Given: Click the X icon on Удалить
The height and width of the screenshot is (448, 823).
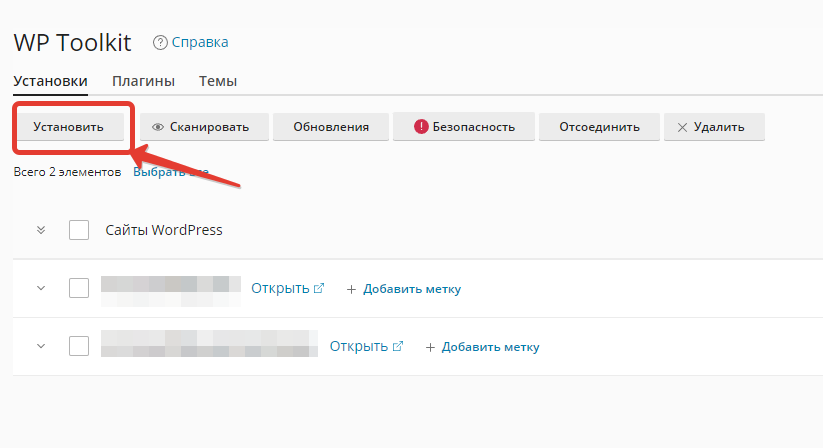Looking at the screenshot, I should coord(682,127).
